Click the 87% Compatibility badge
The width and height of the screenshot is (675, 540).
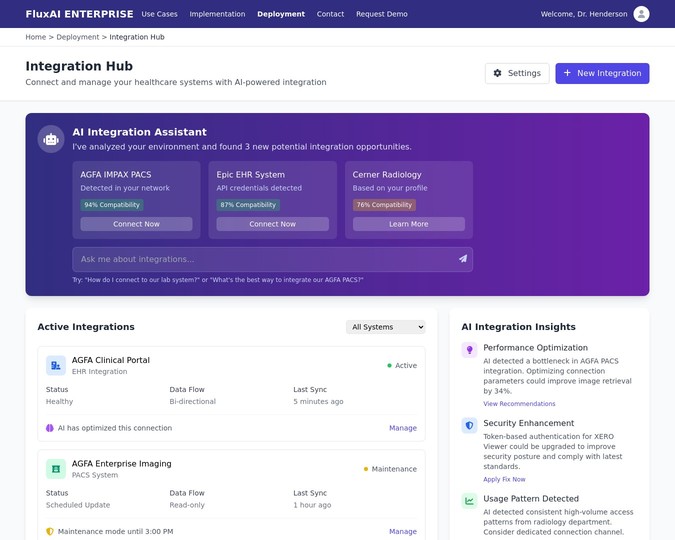click(248, 205)
